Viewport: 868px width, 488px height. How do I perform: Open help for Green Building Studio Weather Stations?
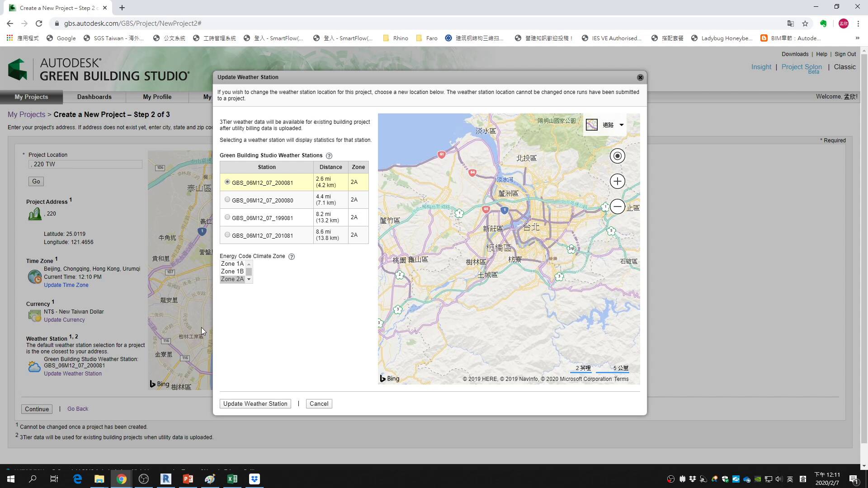(329, 156)
